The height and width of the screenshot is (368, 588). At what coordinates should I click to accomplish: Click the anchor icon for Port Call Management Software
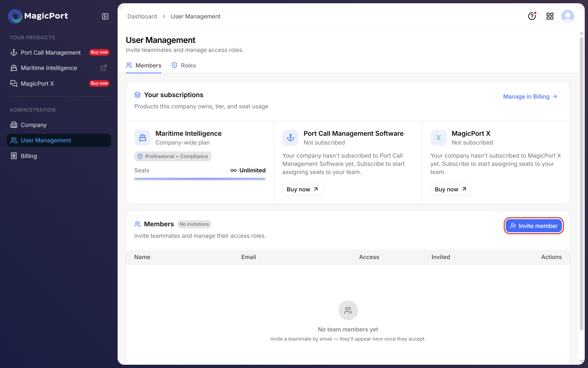tap(290, 138)
